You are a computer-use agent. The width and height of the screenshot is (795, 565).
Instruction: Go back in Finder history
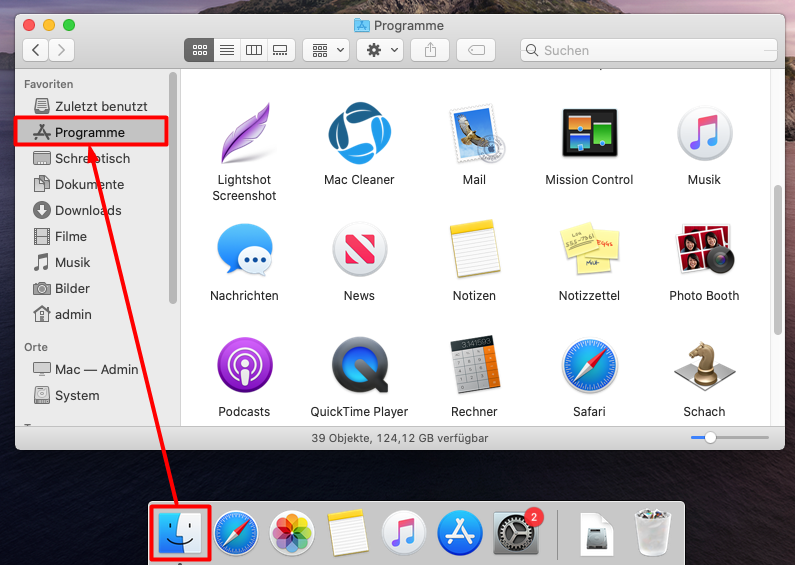coord(35,50)
